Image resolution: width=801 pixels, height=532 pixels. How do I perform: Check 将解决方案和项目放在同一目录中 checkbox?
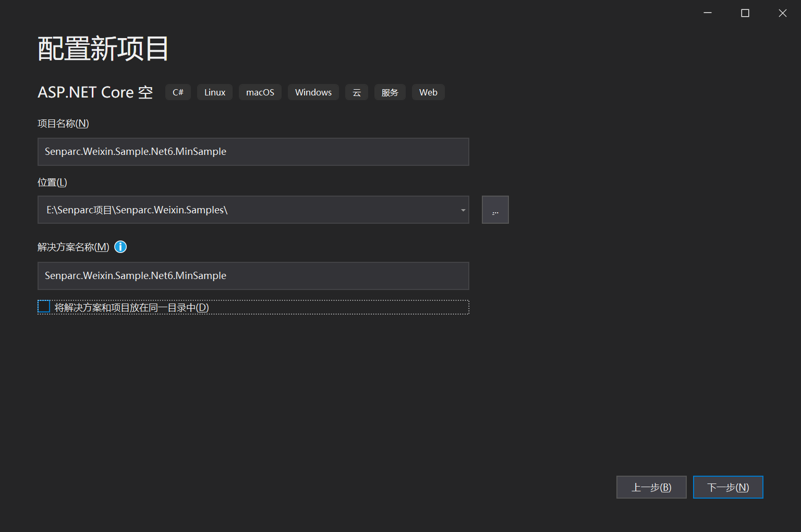tap(44, 307)
